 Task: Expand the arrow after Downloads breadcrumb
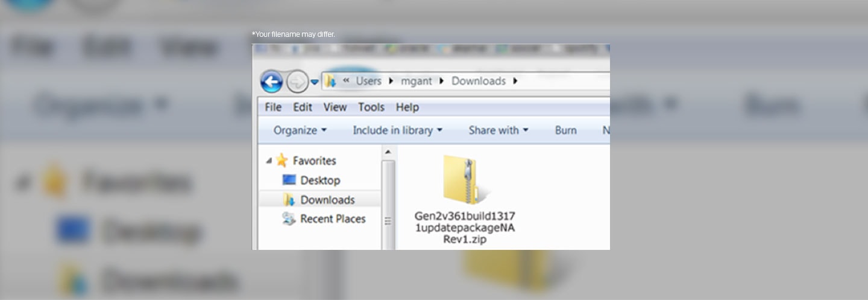[515, 81]
